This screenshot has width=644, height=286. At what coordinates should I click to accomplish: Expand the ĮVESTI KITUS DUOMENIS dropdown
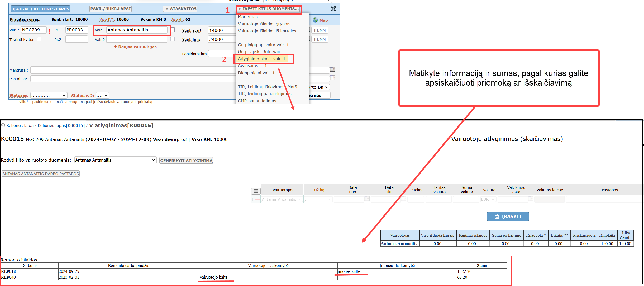click(268, 9)
